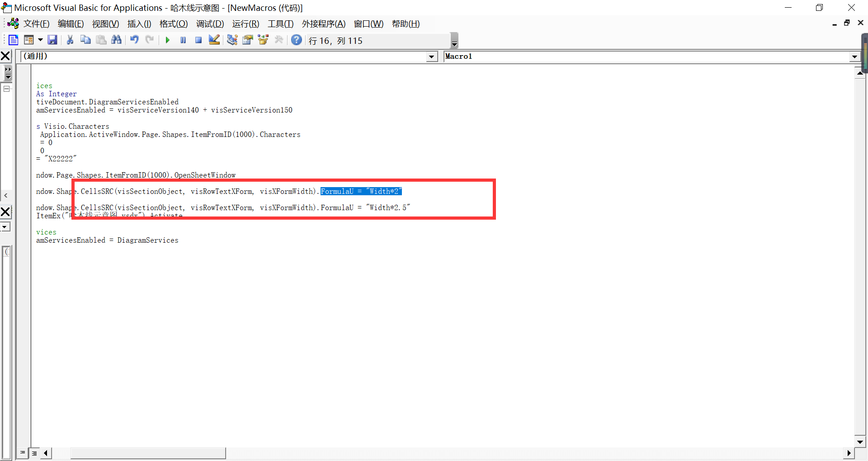Open the 编辑(E) menu
Image resolution: width=868 pixels, height=461 pixels.
[71, 24]
